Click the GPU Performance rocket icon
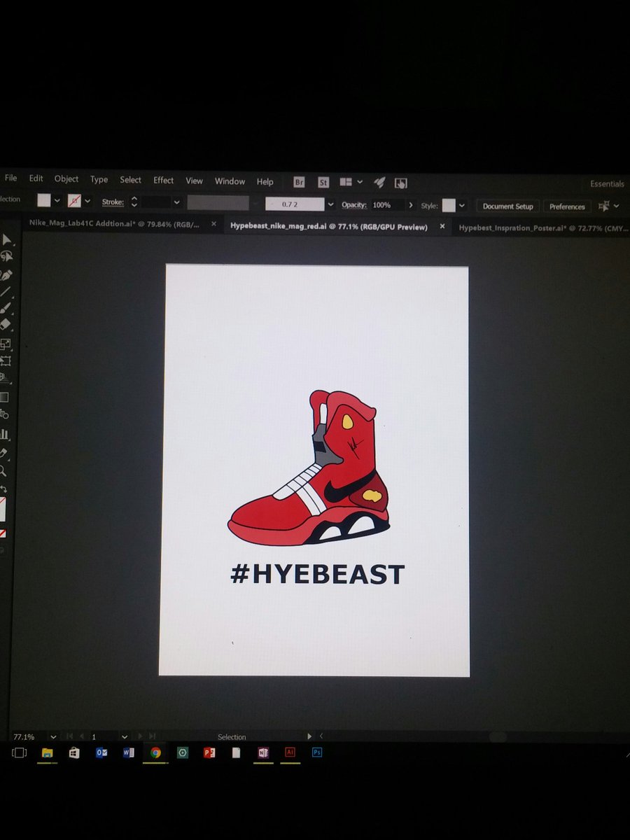The image size is (630, 840). [x=379, y=182]
